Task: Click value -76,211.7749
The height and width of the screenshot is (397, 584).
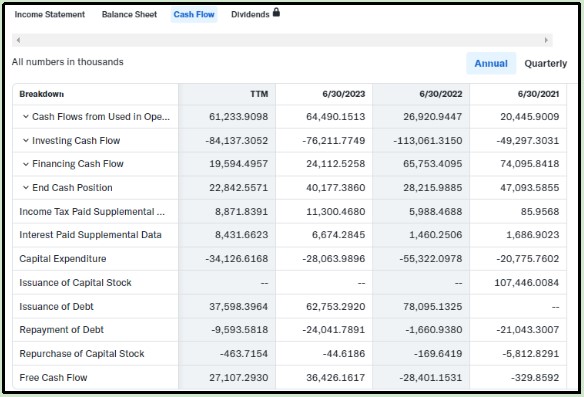Action: [334, 140]
